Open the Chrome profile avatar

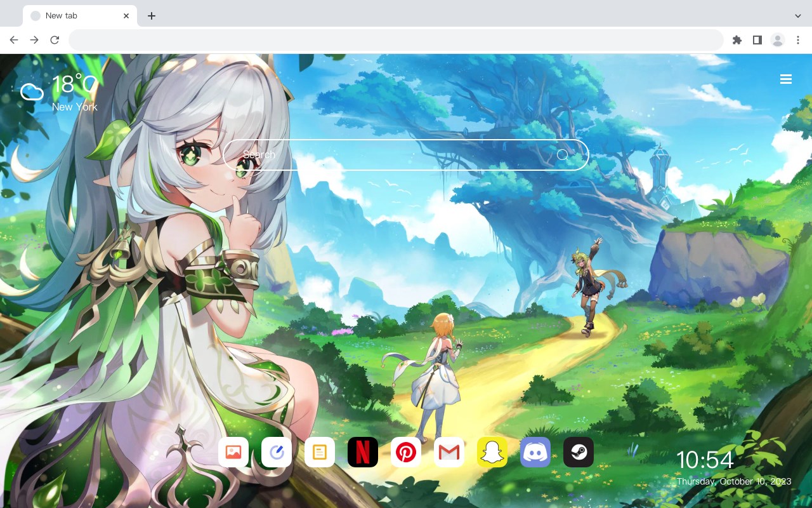tap(777, 40)
